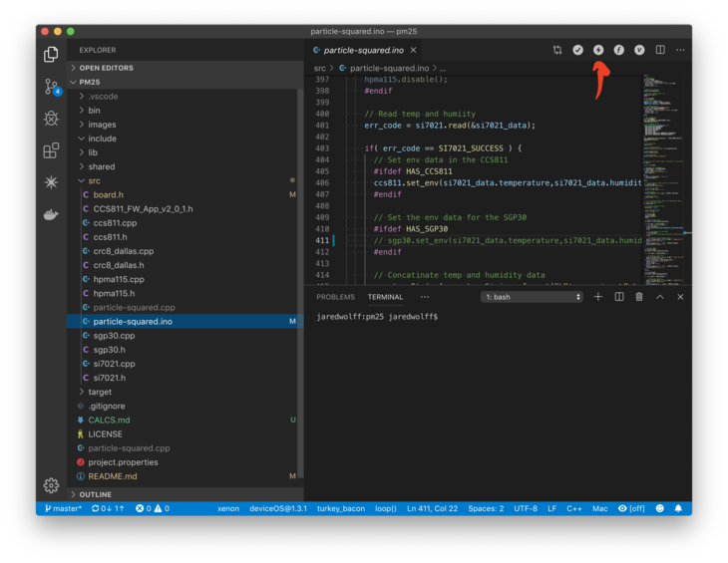Click the notifications bell in the status bar
Viewport: 728px width, 563px height.
click(x=678, y=508)
